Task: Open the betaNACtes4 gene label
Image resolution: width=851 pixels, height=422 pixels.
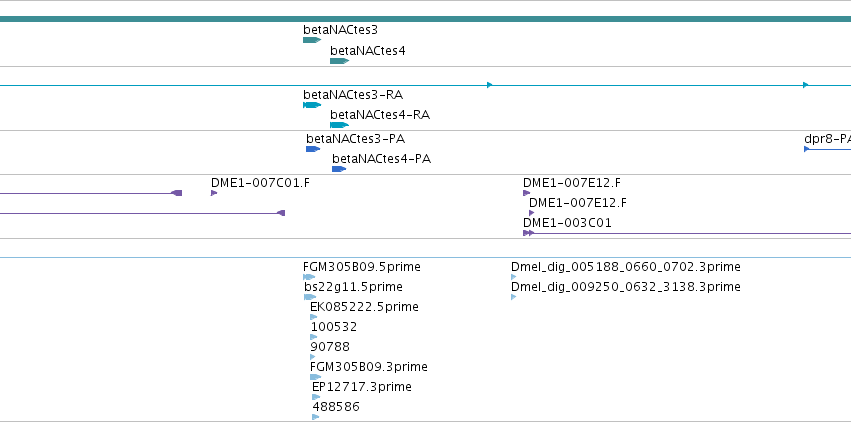Action: coord(367,50)
